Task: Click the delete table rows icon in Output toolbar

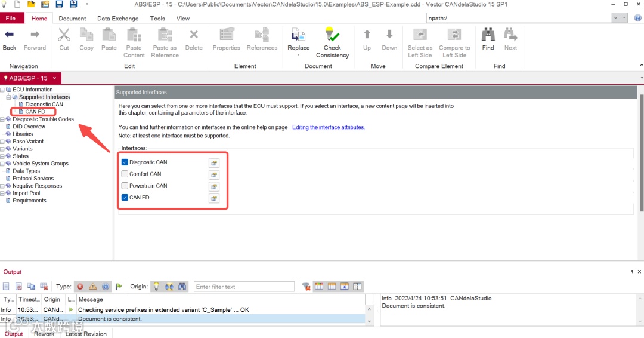Action: coord(44,287)
